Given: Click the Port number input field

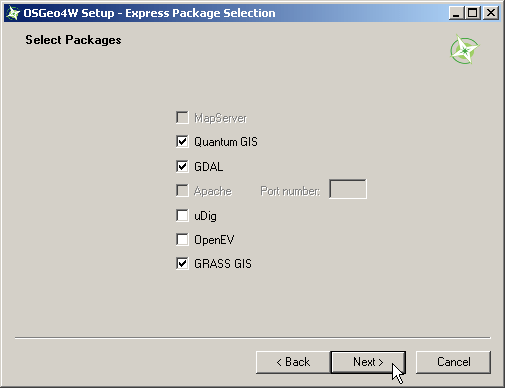Looking at the screenshot, I should coord(348,189).
